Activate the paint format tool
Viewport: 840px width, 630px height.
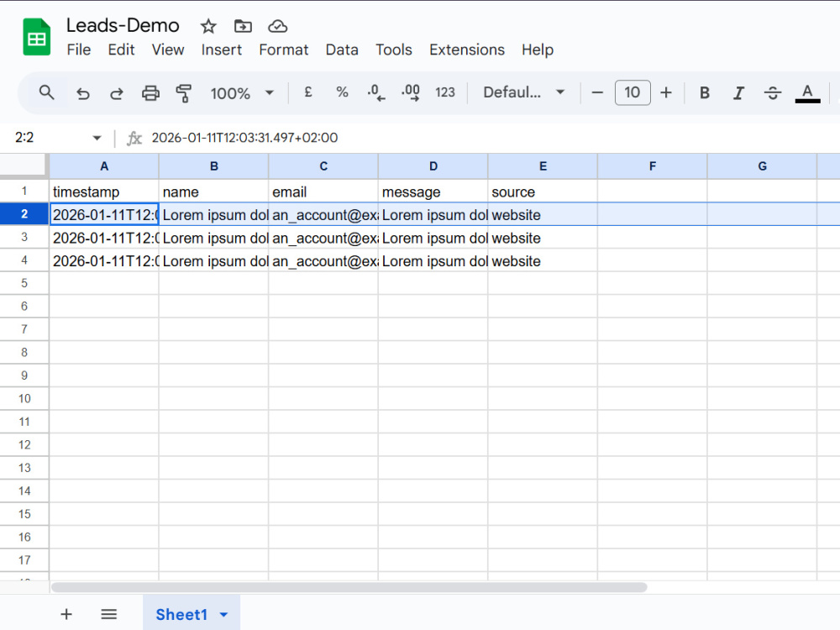[184, 93]
